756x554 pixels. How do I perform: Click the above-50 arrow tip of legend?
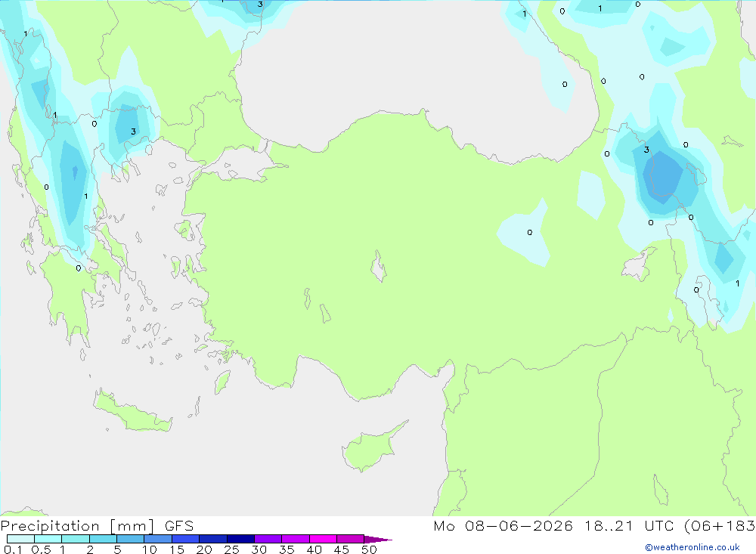(x=378, y=540)
